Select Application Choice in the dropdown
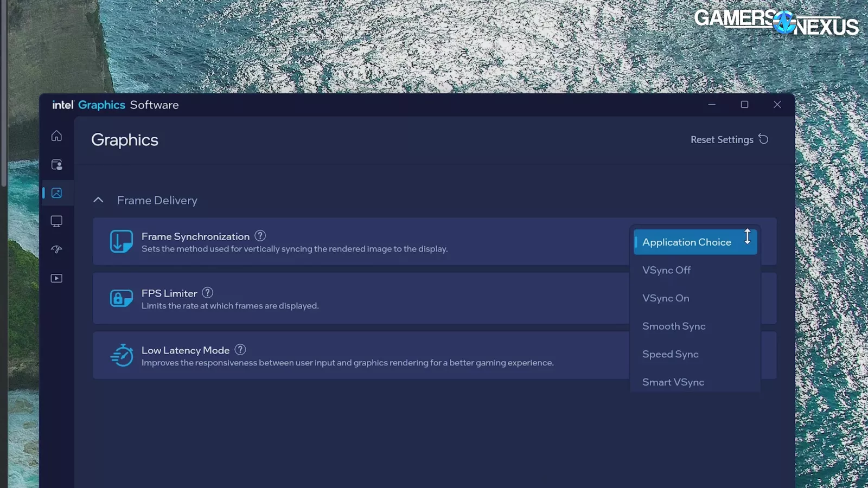 (686, 242)
